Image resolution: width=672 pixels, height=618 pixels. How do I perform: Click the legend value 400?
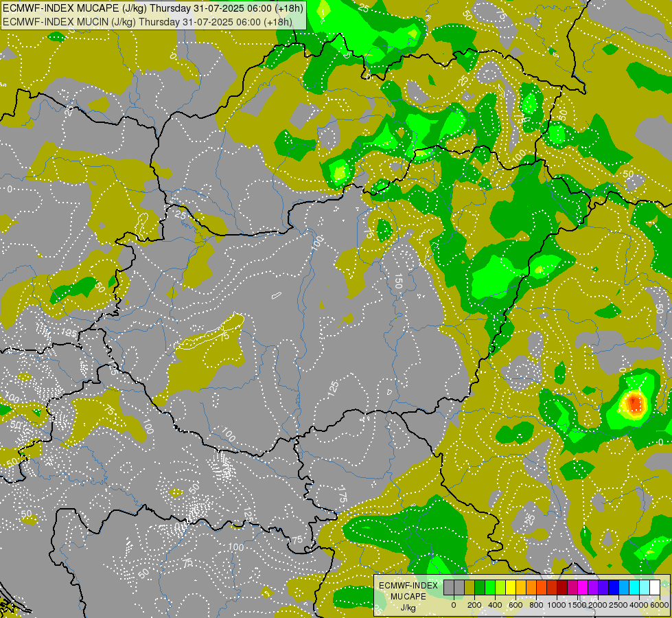point(495,605)
